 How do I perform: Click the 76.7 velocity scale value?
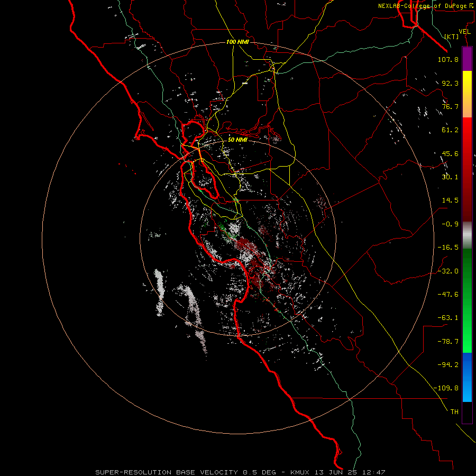pyautogui.click(x=450, y=106)
